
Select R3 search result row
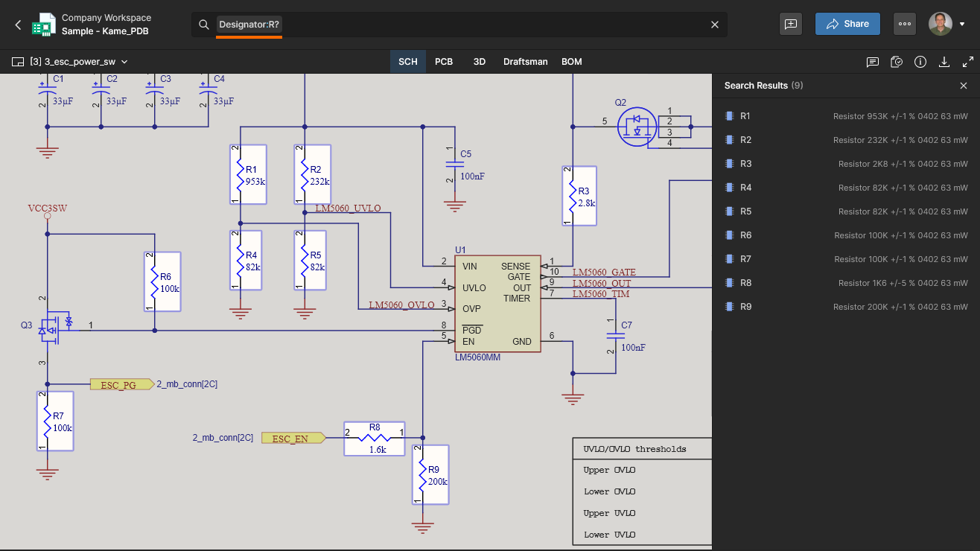pos(846,164)
